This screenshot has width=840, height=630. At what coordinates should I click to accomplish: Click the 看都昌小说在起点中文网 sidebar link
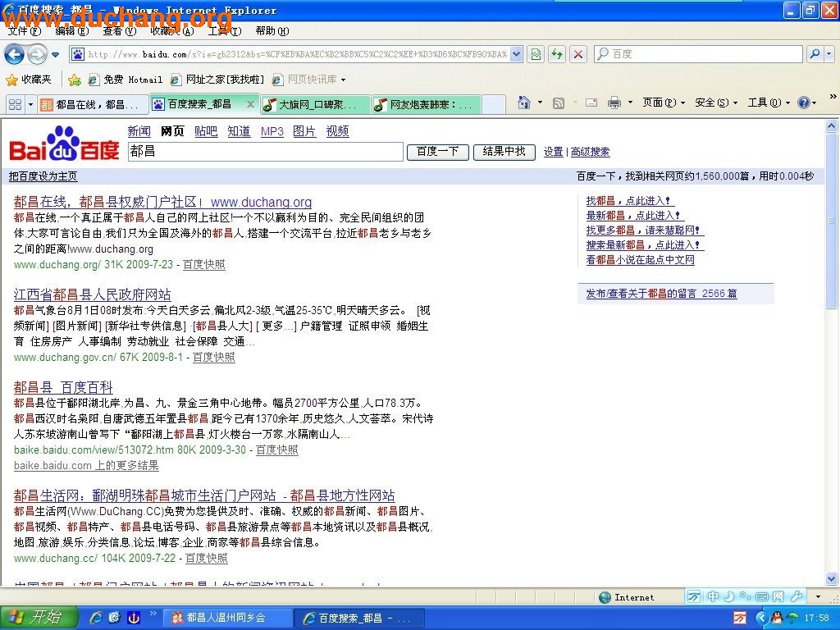[640, 260]
